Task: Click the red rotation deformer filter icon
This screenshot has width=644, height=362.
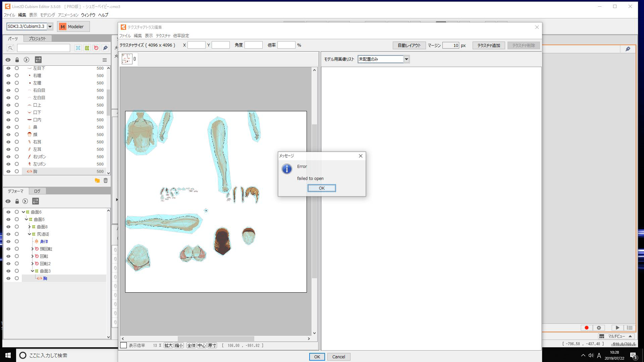Action: (96, 48)
